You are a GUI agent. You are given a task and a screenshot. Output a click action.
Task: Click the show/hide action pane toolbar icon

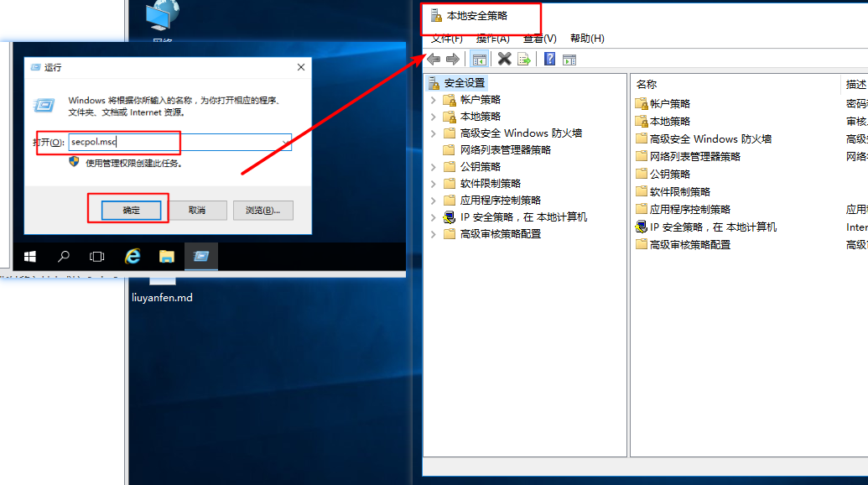(569, 60)
